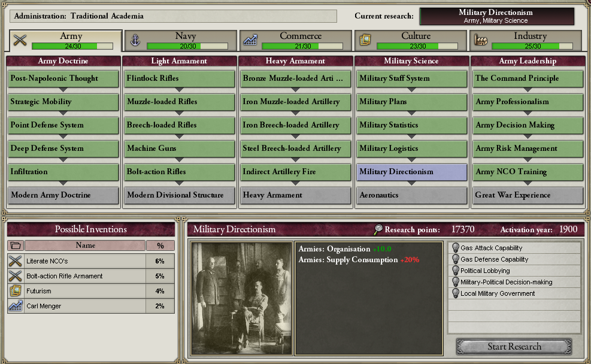
Task: Click the folder icon in inventions header
Action: [16, 245]
